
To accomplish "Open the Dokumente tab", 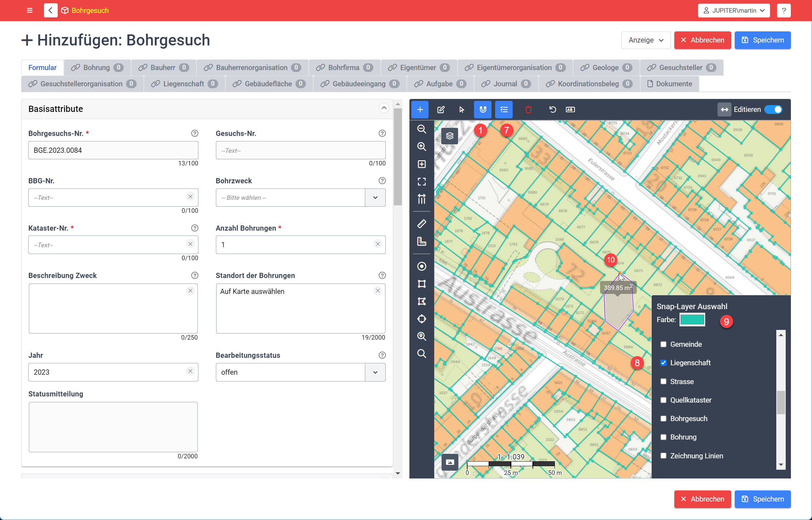I will coord(669,84).
